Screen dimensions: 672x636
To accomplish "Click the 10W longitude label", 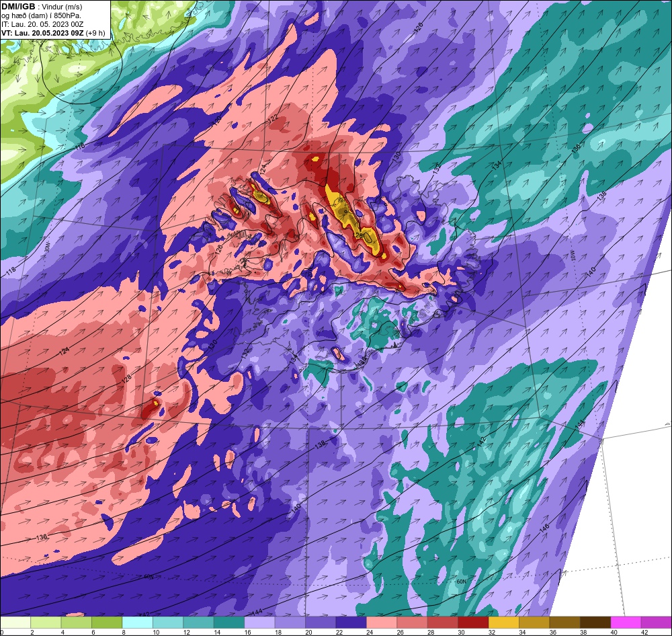I will coord(573,256).
